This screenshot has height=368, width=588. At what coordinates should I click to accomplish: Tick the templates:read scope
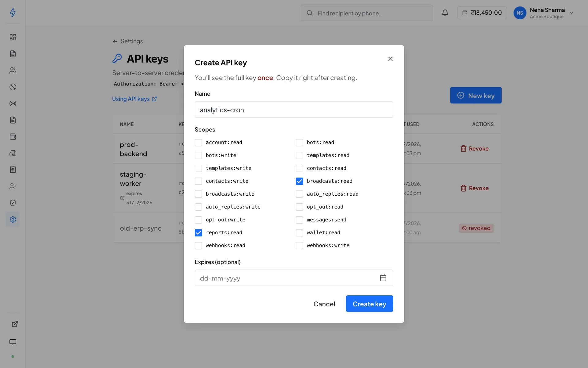pos(300,155)
